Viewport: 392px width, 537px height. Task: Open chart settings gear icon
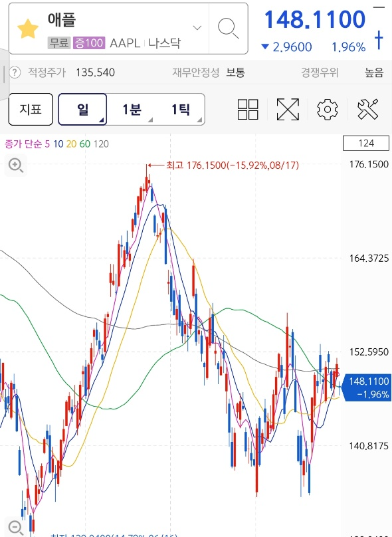(x=328, y=110)
